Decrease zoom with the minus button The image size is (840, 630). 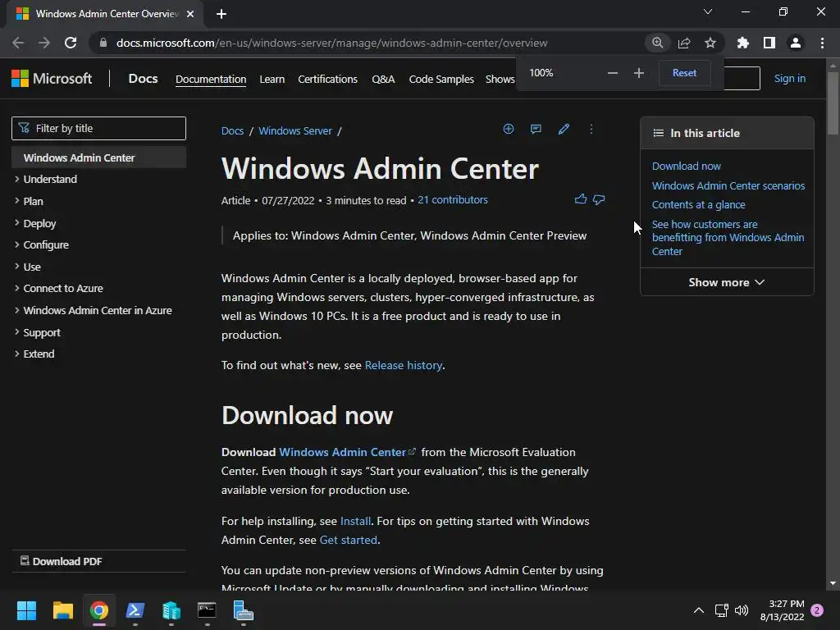pos(613,73)
